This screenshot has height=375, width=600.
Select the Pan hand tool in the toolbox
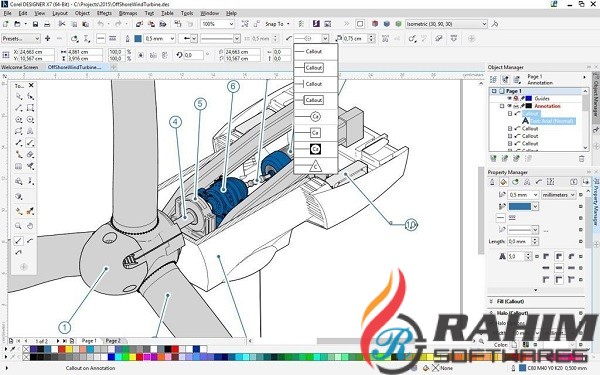click(x=30, y=226)
